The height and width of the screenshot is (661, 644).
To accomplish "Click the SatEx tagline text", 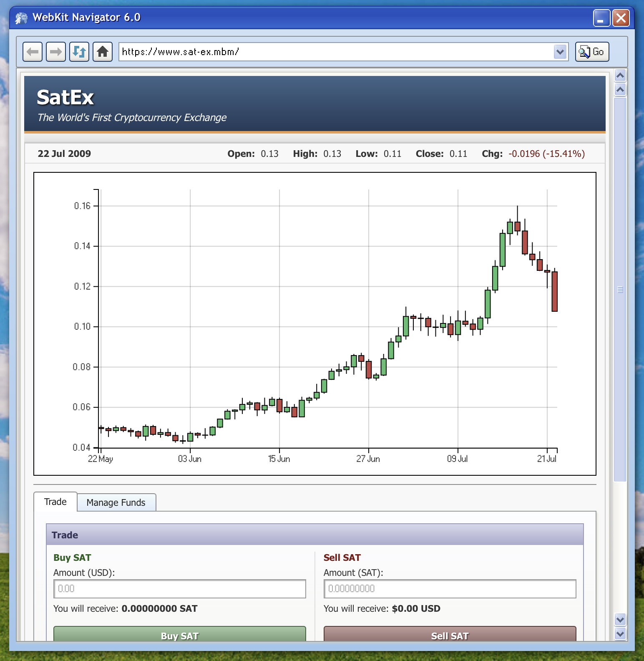I will pos(132,118).
